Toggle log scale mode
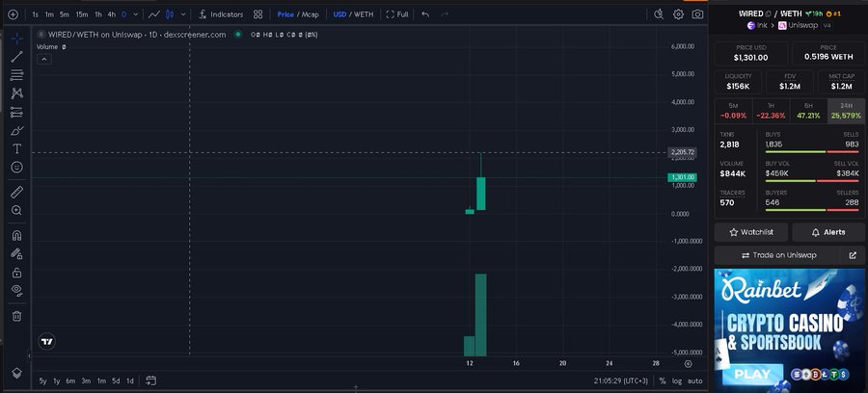 point(676,380)
